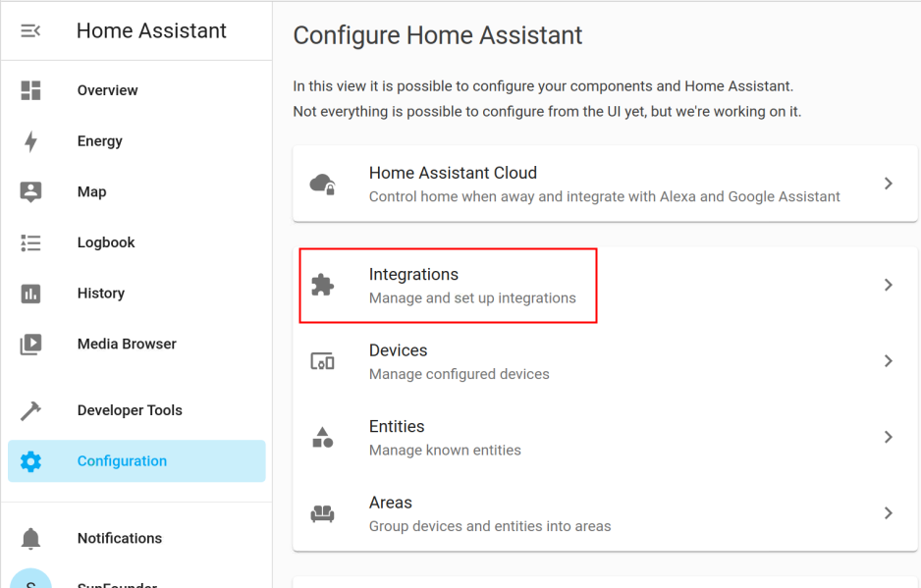Click the Logbook list icon

(30, 242)
